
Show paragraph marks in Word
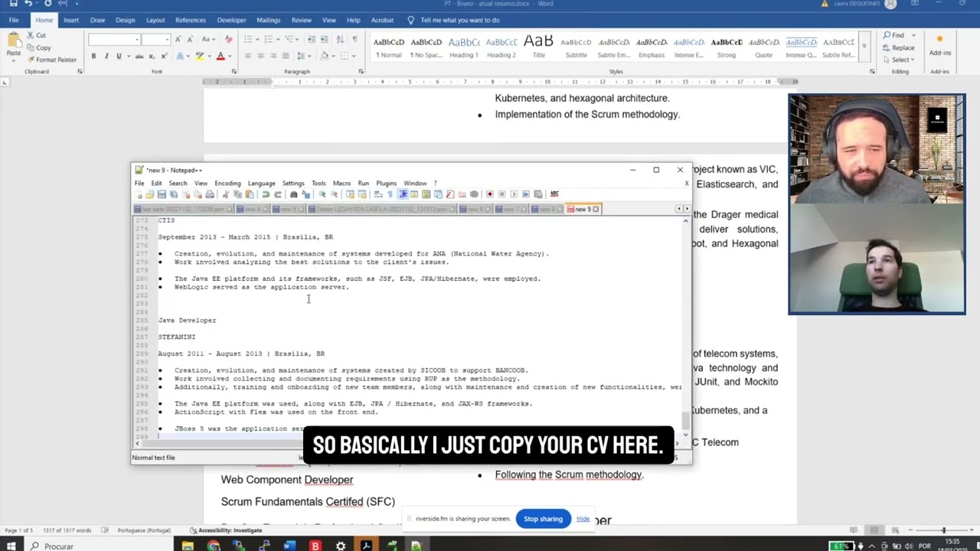click(x=354, y=39)
